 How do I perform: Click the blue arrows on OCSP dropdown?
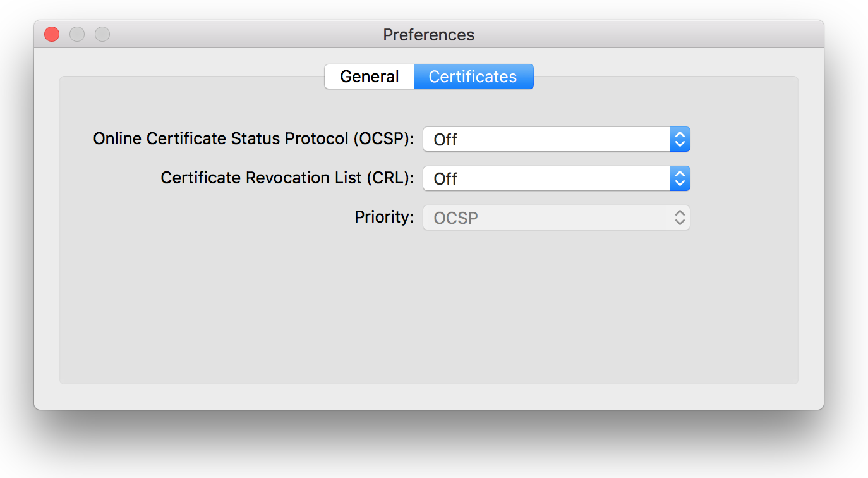(x=680, y=139)
